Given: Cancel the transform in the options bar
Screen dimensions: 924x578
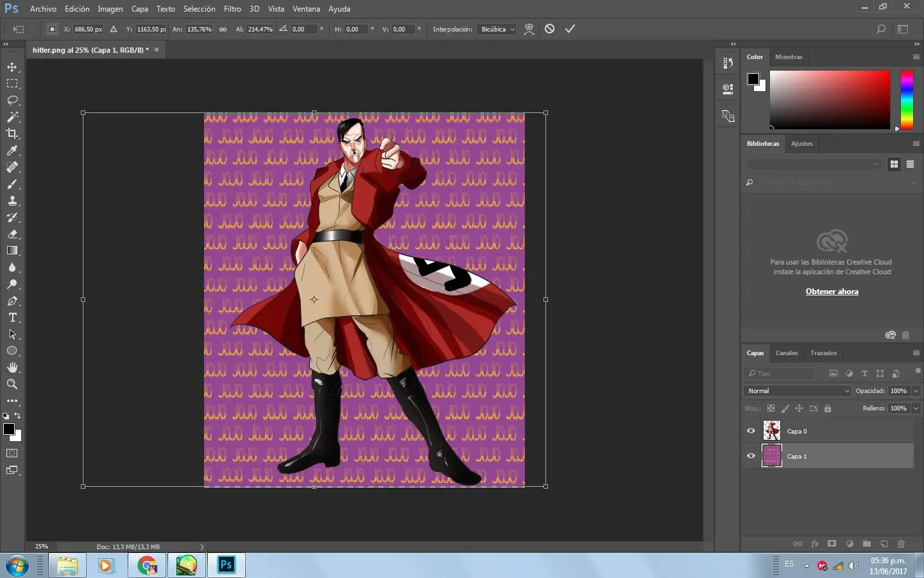Looking at the screenshot, I should click(549, 29).
